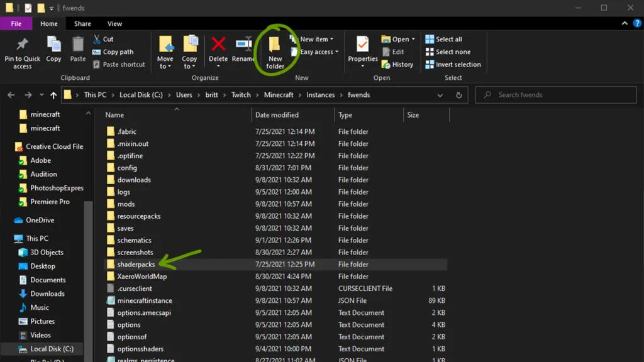Expand the Easy access dropdown
This screenshot has width=644, height=362.
coord(319,52)
